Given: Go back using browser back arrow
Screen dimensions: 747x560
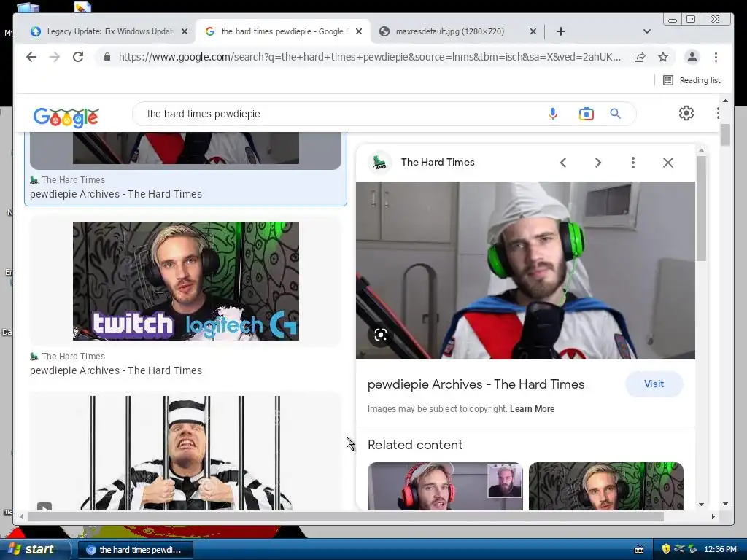Looking at the screenshot, I should click(x=31, y=57).
